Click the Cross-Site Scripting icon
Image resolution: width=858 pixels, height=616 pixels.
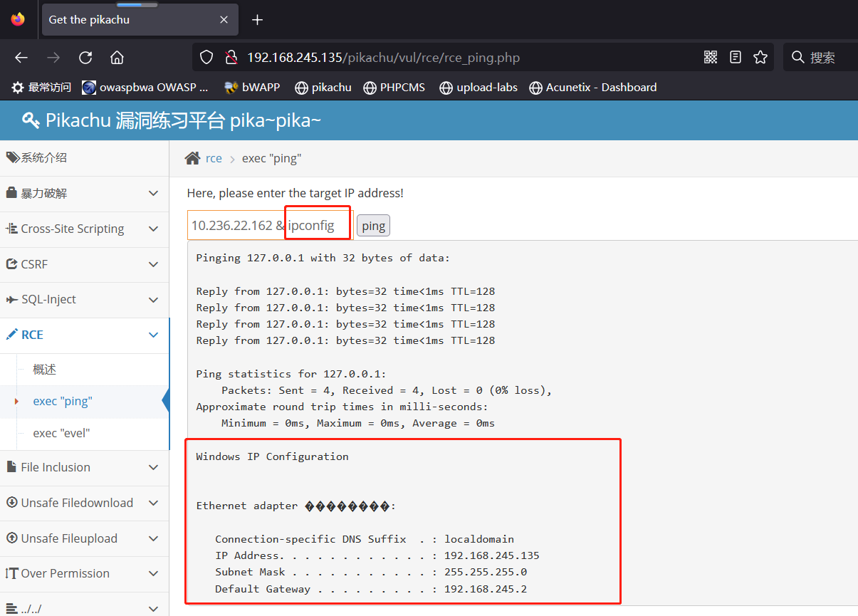click(x=11, y=229)
